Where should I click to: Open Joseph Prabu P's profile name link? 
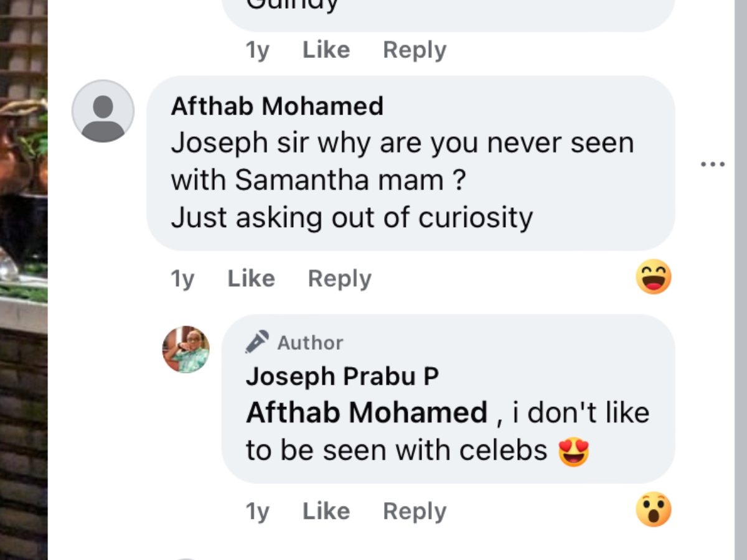(x=342, y=376)
